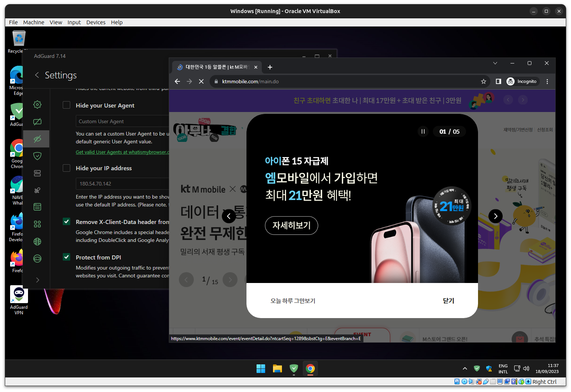Viewport: 571px width, 392px height.
Task: Open AdGuard General settings gear icon
Action: (x=37, y=105)
